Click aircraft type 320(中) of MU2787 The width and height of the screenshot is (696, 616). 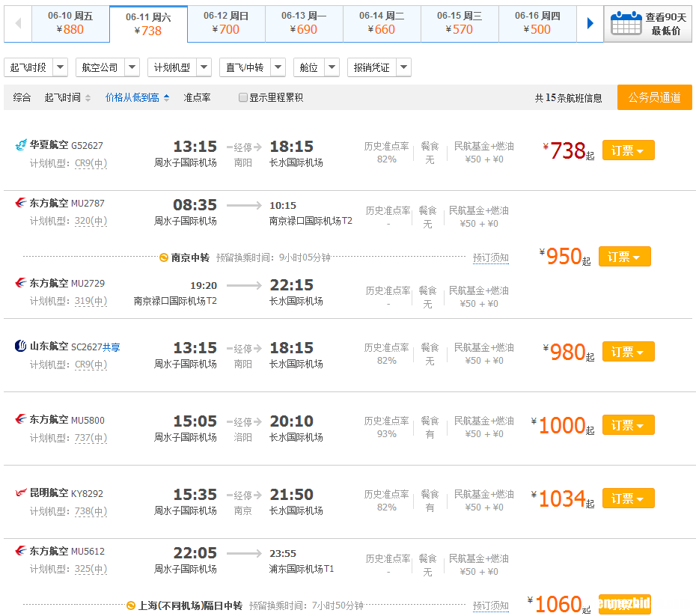91,221
